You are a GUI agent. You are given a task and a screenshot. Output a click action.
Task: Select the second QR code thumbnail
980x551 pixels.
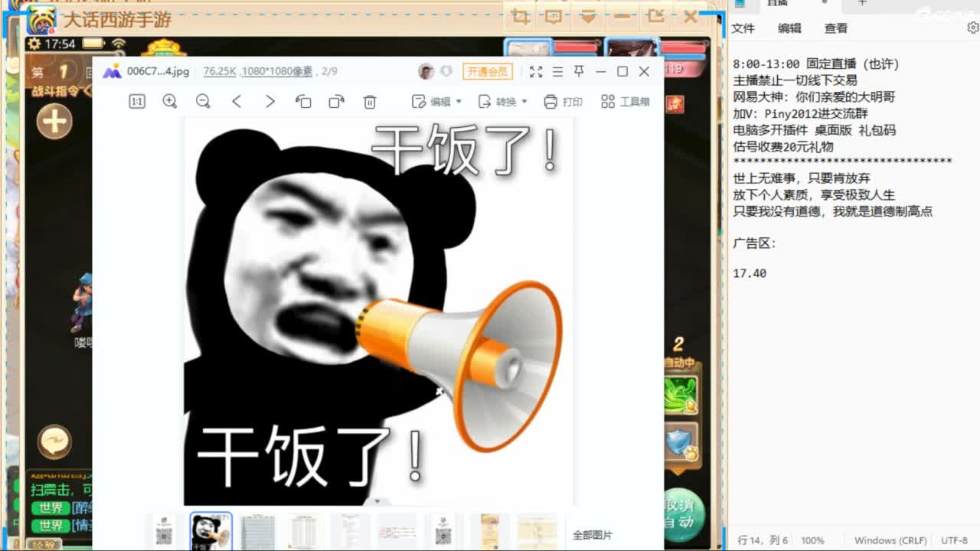tap(444, 532)
